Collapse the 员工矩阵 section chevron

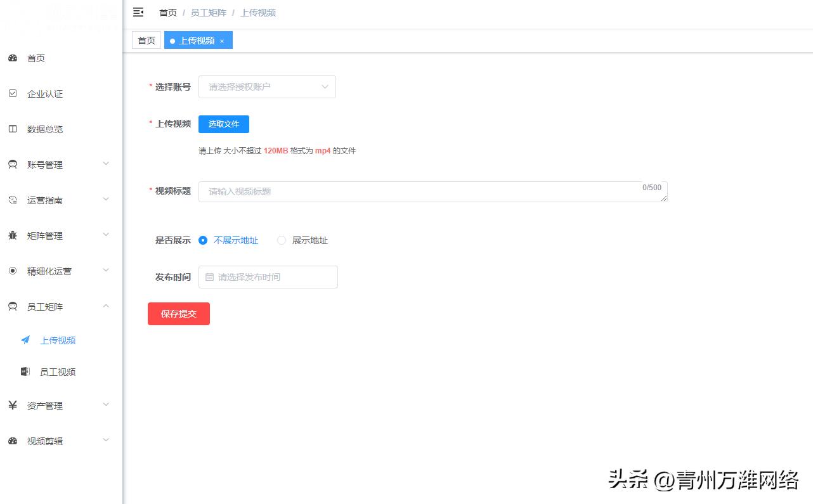point(105,306)
